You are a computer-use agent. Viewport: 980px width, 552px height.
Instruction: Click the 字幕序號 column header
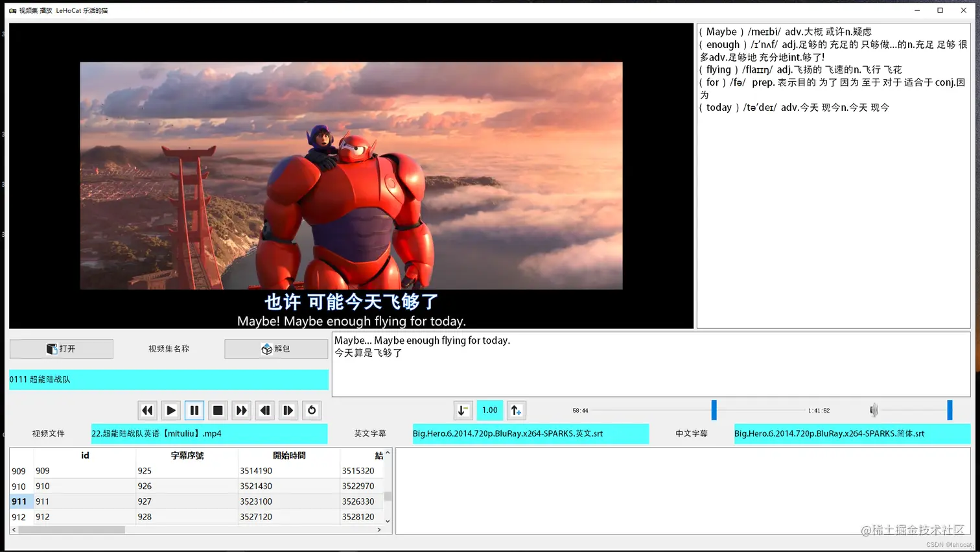(x=187, y=455)
